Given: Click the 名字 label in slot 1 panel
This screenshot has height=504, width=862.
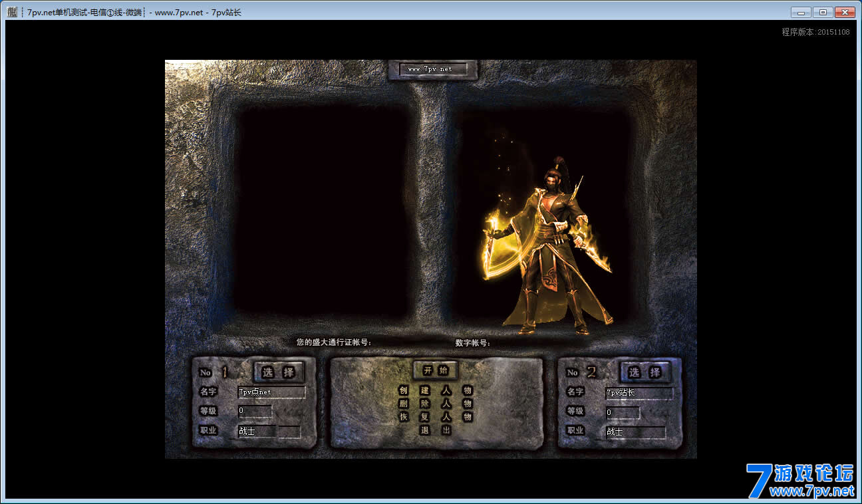Looking at the screenshot, I should 208,392.
